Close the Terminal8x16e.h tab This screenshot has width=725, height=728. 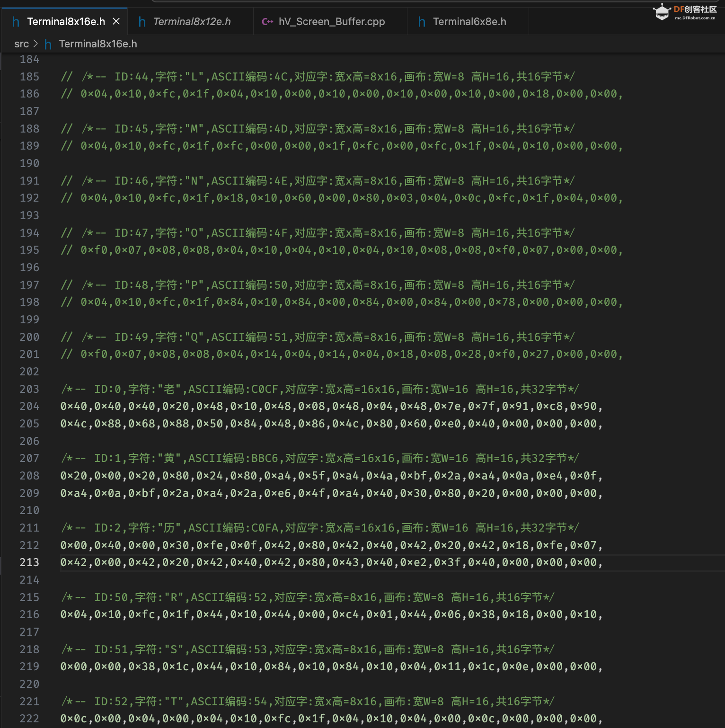click(x=116, y=21)
